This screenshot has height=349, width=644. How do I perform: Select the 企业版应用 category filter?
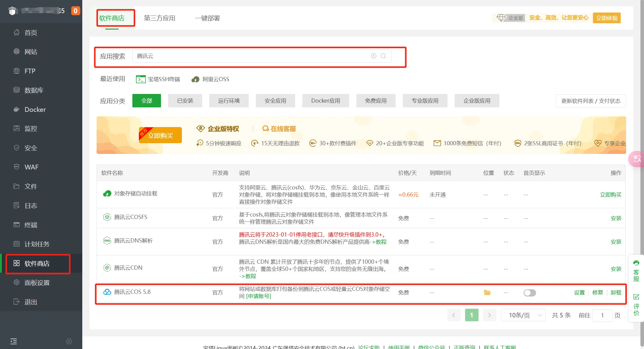point(477,101)
